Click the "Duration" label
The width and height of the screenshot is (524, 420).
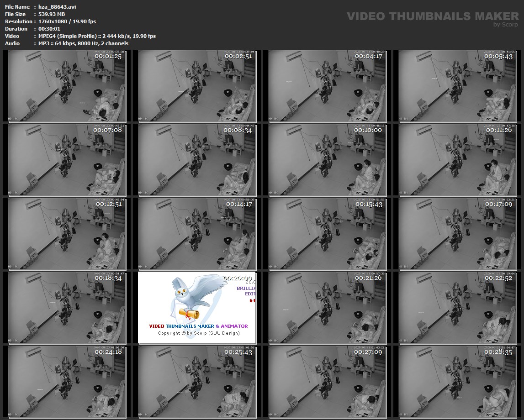(16, 29)
